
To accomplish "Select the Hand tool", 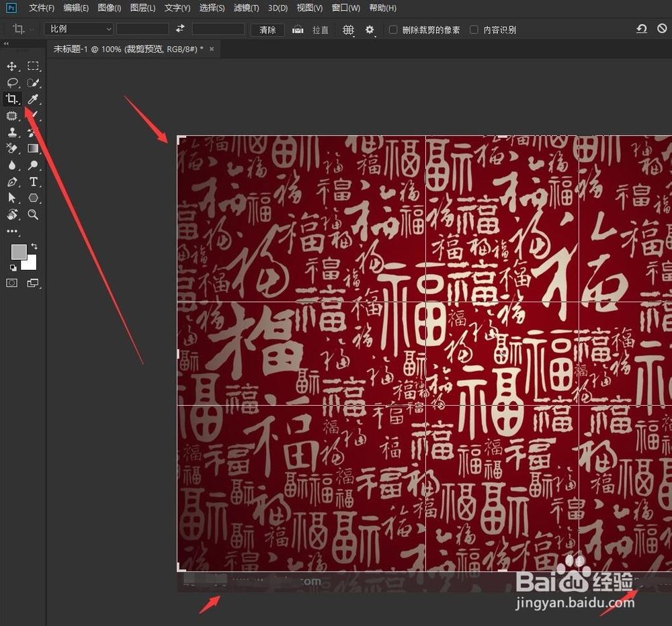I will (x=12, y=214).
